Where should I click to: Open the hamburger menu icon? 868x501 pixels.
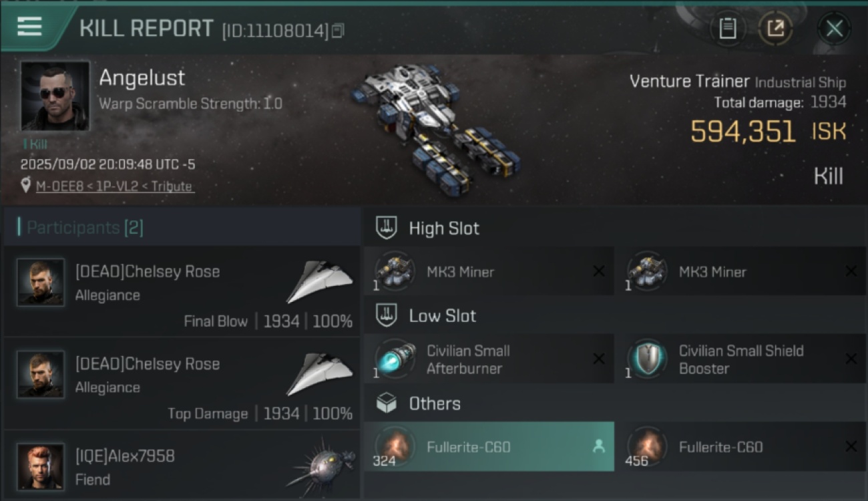[x=29, y=27]
